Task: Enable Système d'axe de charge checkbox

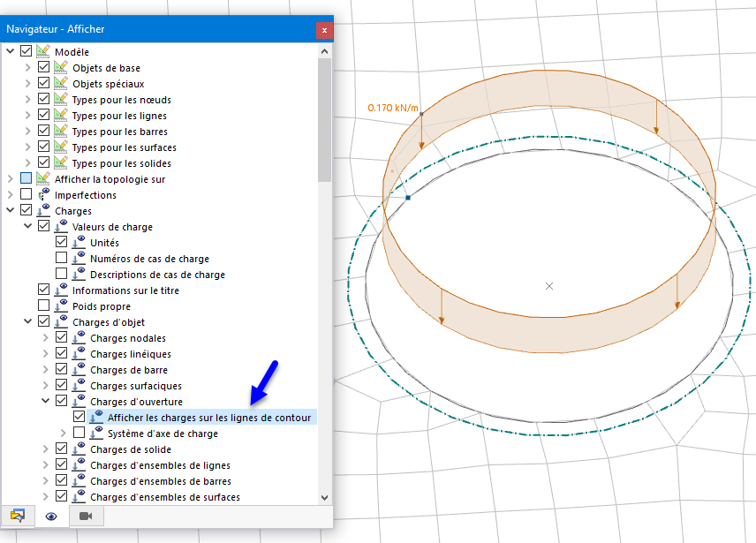Action: coord(79,432)
